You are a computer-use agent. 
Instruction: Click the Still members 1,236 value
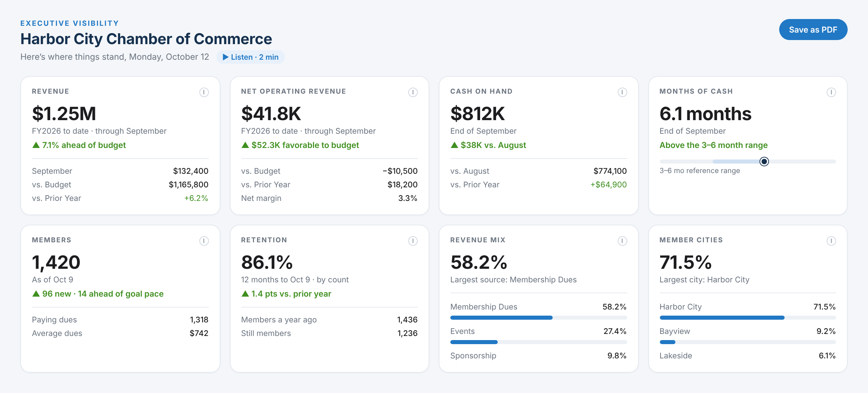pyautogui.click(x=407, y=333)
